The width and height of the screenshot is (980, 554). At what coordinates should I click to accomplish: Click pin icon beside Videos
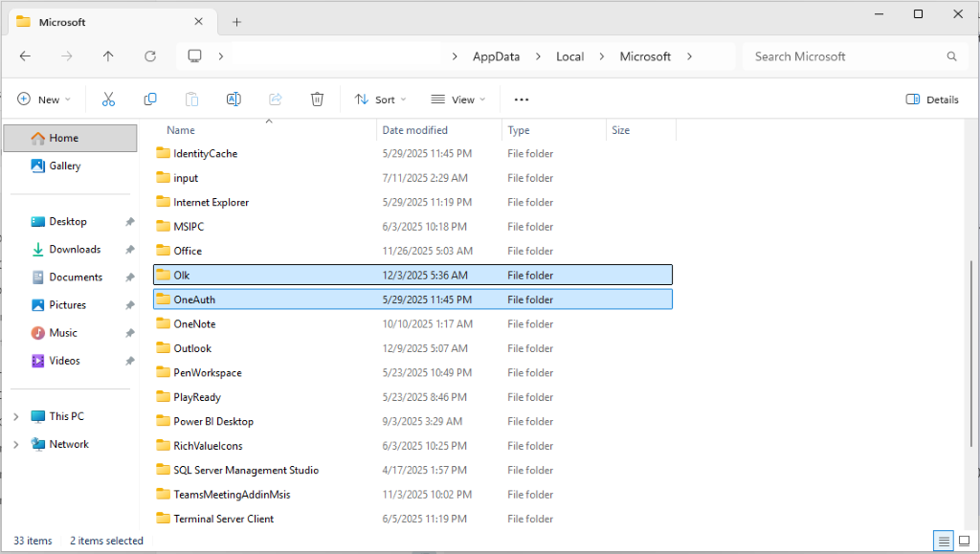point(129,361)
